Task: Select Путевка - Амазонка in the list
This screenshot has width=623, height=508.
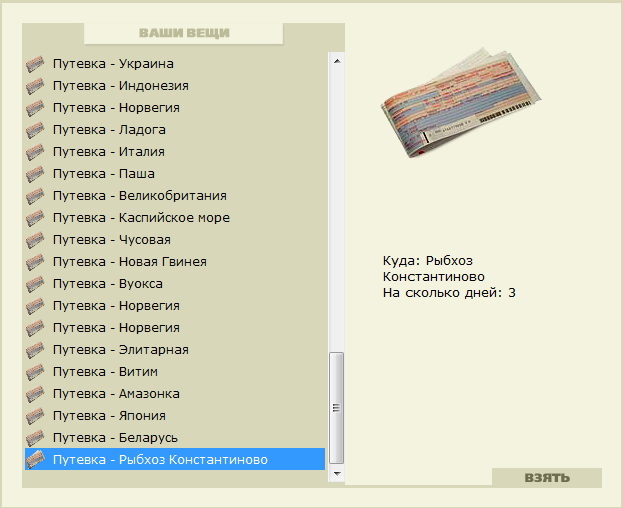Action: click(175, 394)
